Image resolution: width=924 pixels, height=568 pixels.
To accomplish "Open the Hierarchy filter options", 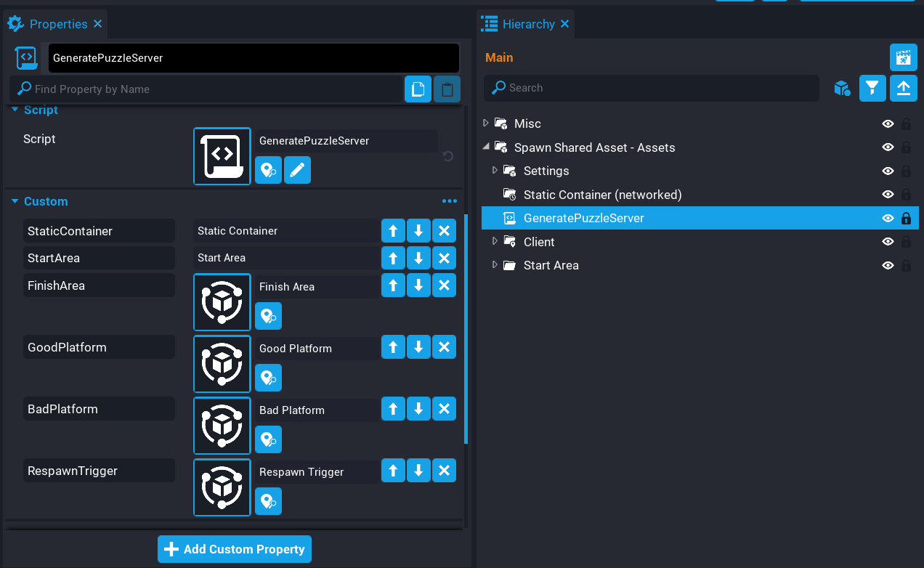I will tap(872, 88).
